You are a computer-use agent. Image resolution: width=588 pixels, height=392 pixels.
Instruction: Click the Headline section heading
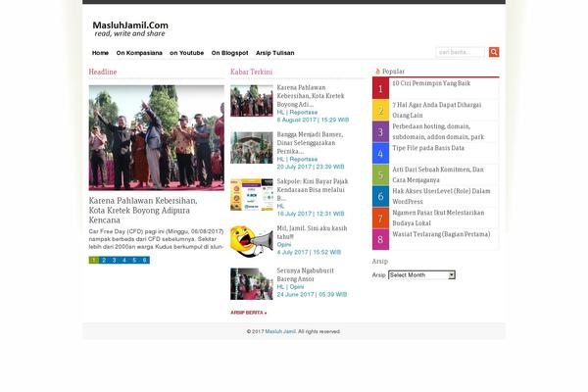[x=103, y=72]
